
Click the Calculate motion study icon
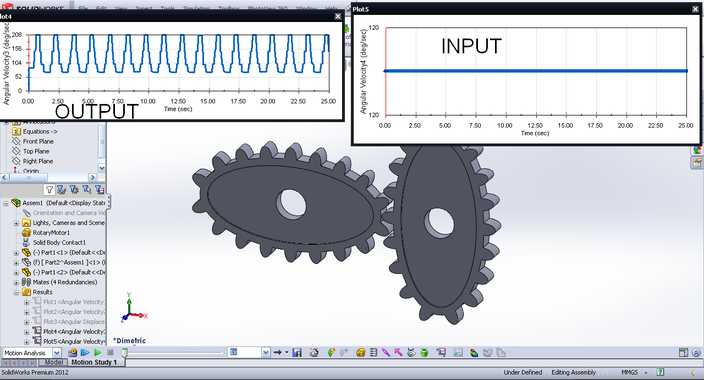coord(72,353)
